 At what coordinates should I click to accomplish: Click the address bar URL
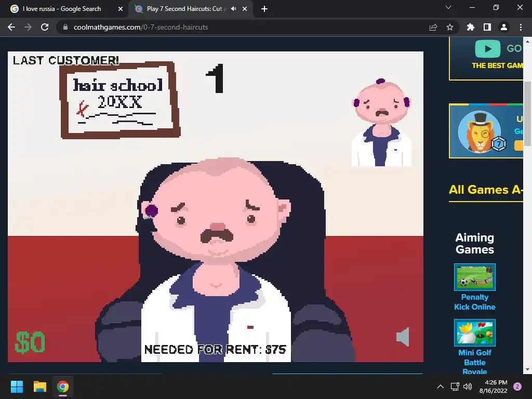click(141, 27)
